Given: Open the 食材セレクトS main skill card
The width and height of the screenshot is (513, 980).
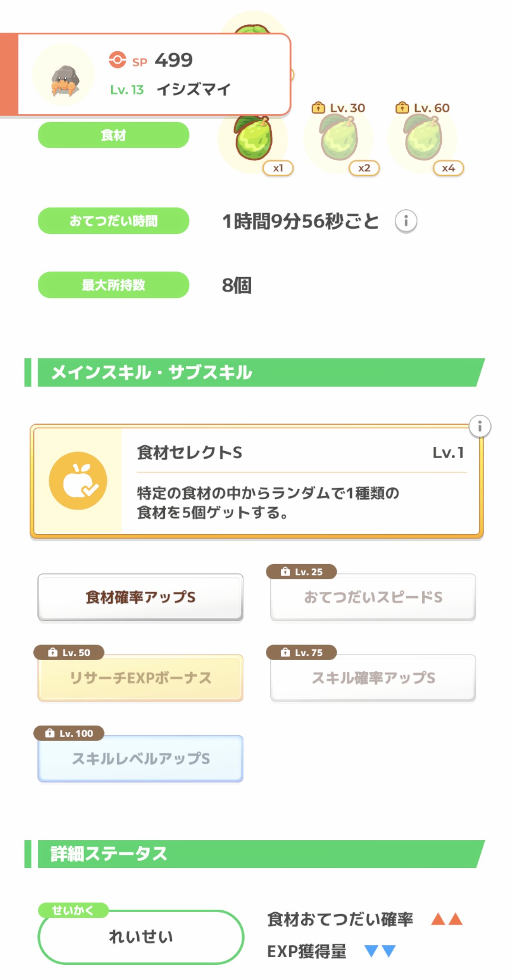Looking at the screenshot, I should click(299, 481).
